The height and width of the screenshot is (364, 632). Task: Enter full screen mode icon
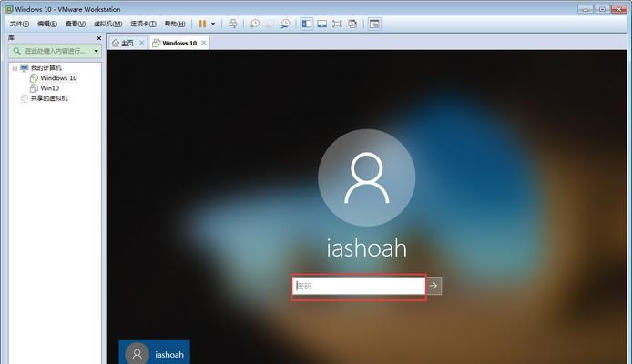(x=337, y=24)
